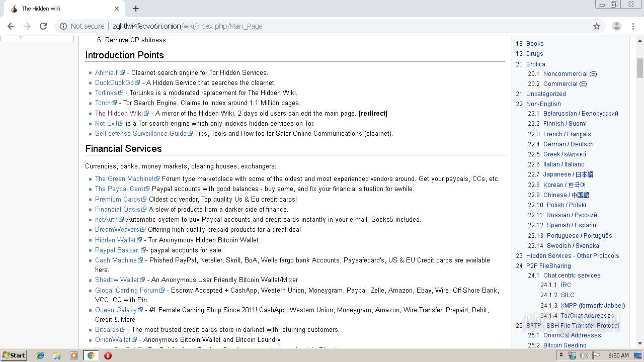Image resolution: width=644 pixels, height=362 pixels.
Task: Jump to P2P FileSharing contents entry
Action: click(x=548, y=265)
